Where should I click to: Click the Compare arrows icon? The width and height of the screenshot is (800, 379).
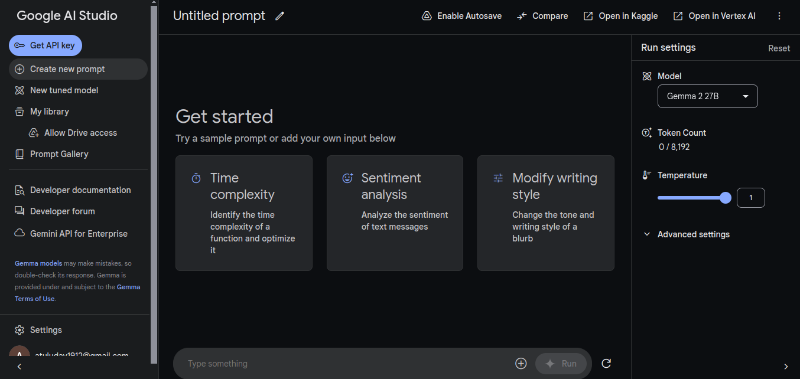coord(521,16)
